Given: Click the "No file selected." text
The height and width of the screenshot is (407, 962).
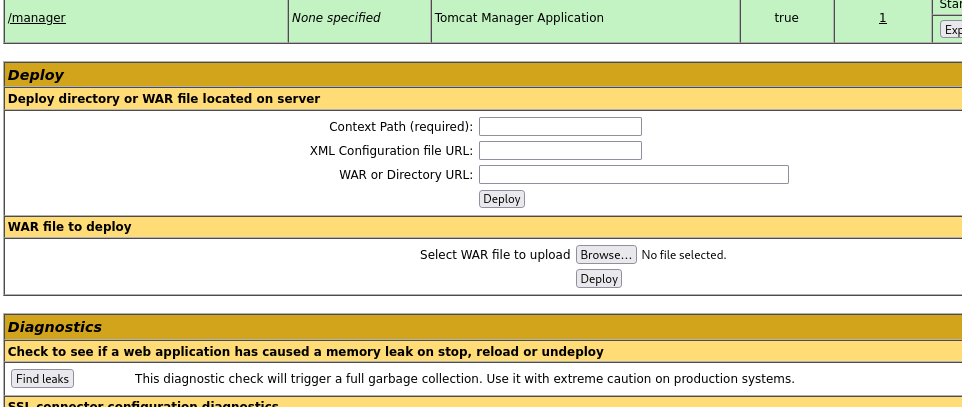Looking at the screenshot, I should pyautogui.click(x=684, y=255).
